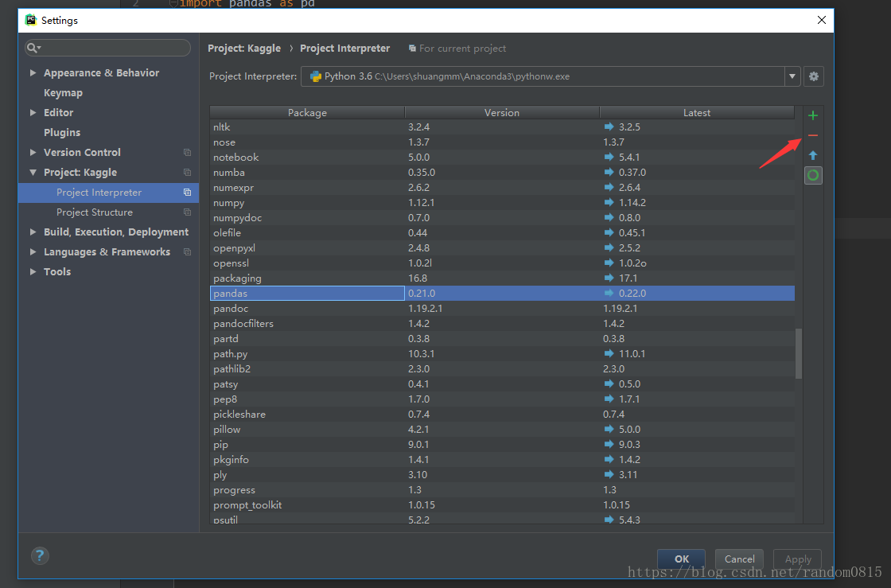The width and height of the screenshot is (891, 588).
Task: Click the red minus uninstall package icon
Action: [x=812, y=135]
